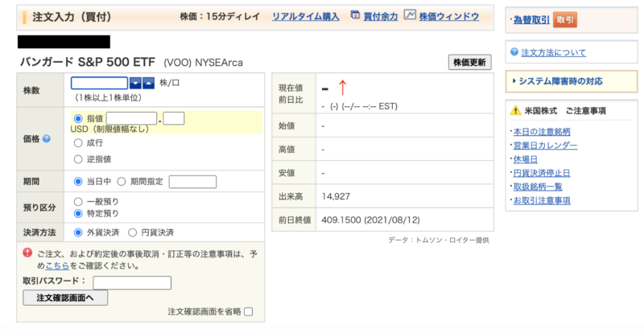Screen dimensions: 644x329
Task: Select 円貨決済 settlement radio button
Action: click(x=132, y=232)
